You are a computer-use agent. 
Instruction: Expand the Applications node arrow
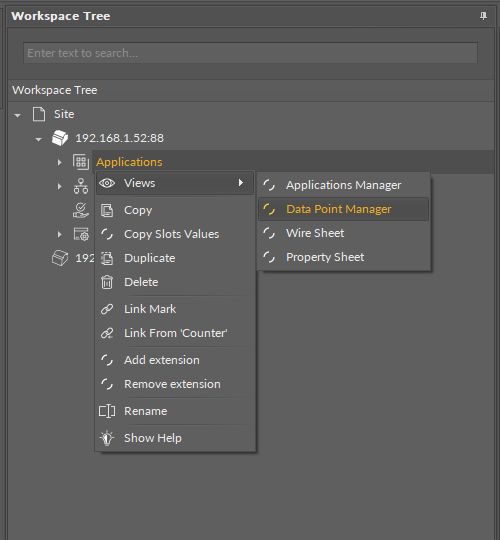60,162
